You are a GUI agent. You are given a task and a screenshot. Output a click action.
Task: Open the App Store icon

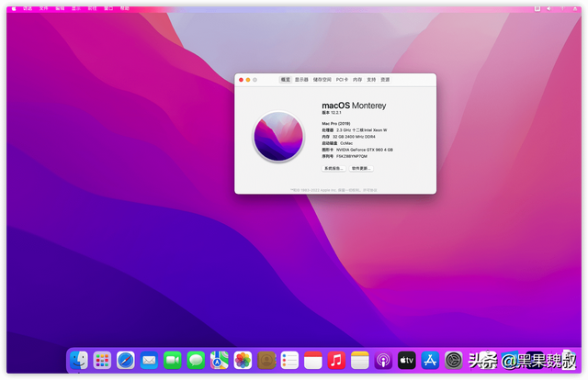pos(430,360)
